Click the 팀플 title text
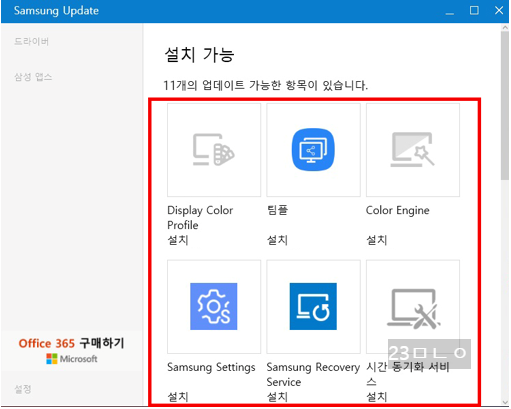Image resolution: width=511 pixels, height=409 pixels. (x=277, y=210)
